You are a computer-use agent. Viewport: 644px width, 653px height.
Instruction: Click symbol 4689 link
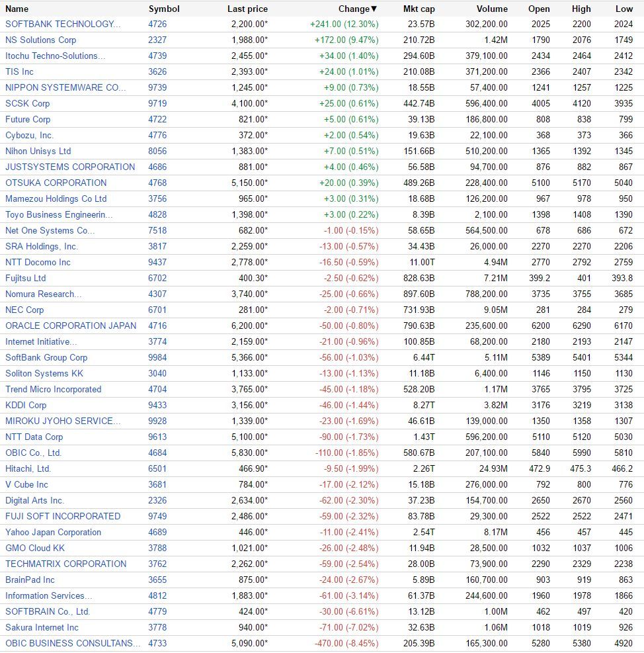(157, 532)
